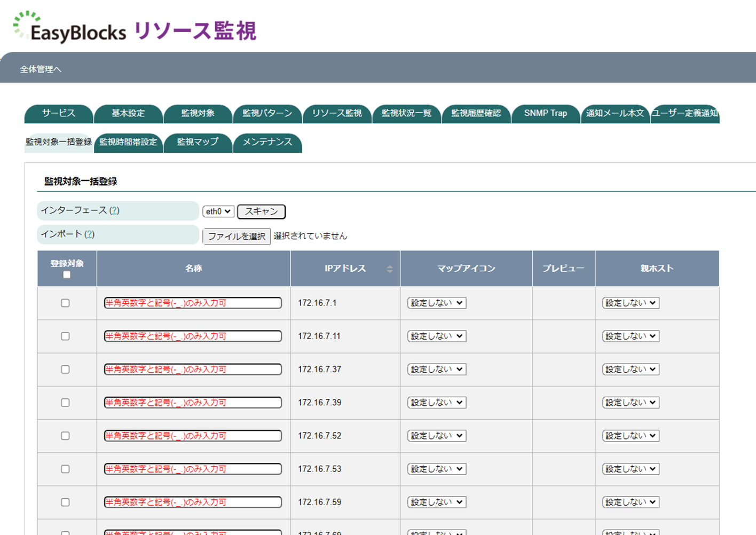Open マップアイコン dropdown for 172.16.7.52
756x535 pixels.
(x=437, y=436)
